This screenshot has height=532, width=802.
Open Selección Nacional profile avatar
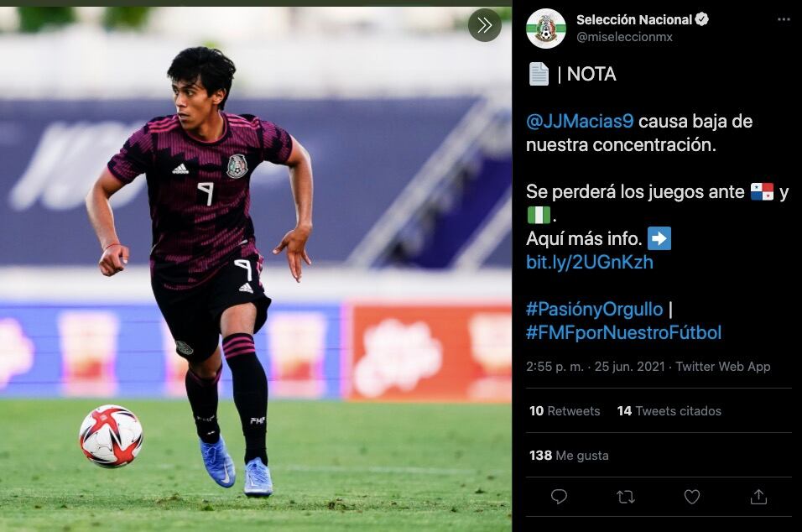coord(546,29)
